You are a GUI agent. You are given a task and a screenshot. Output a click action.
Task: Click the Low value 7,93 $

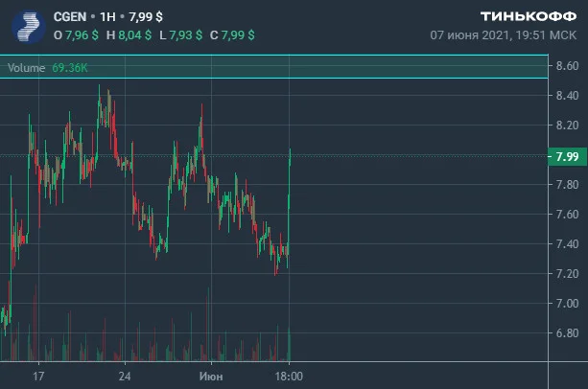pyautogui.click(x=186, y=35)
